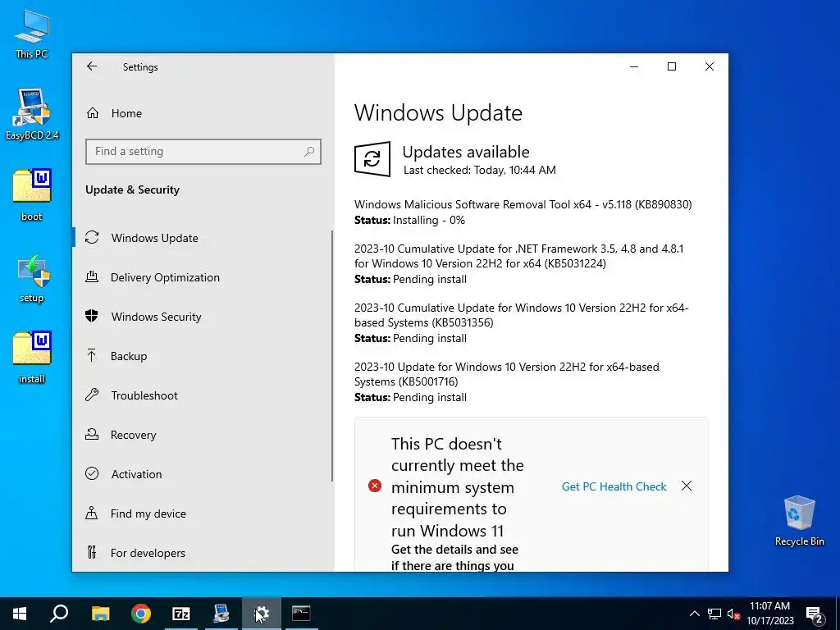Click the Last checked time text
The width and height of the screenshot is (840, 630).
point(479,171)
